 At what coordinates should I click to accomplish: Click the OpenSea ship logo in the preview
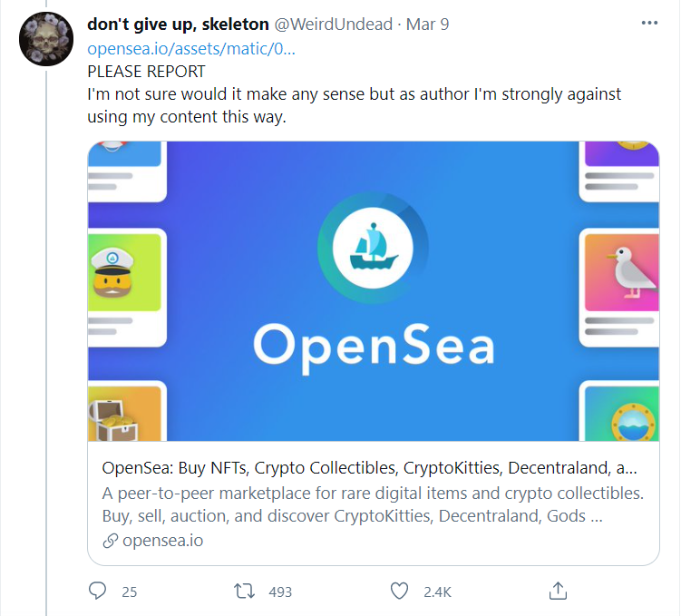[373, 248]
